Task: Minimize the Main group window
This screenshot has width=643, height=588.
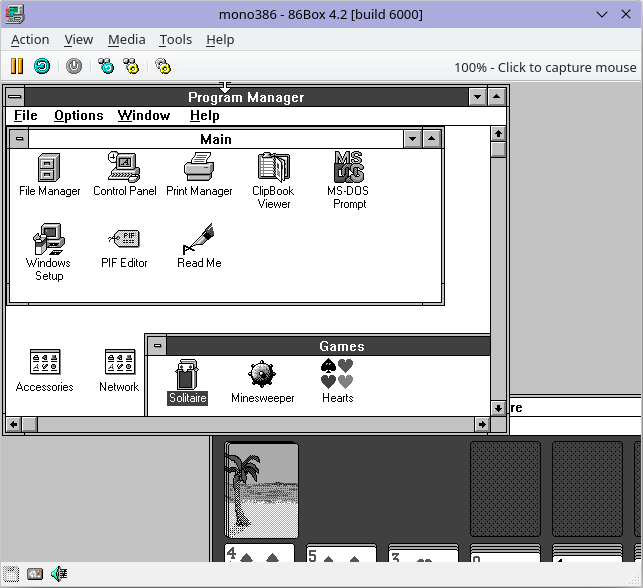Action: 413,139
